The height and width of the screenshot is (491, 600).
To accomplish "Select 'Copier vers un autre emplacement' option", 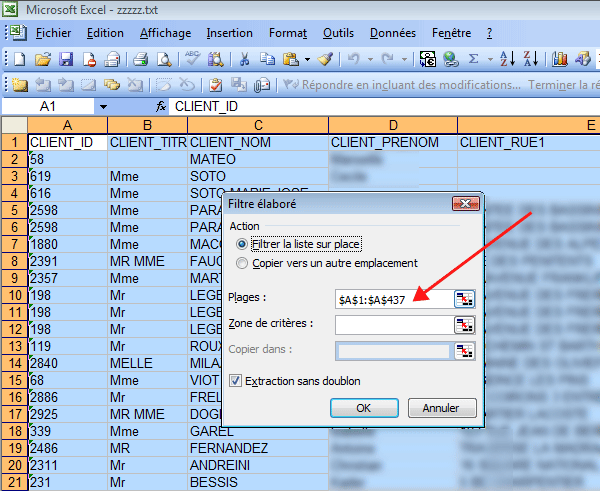I will click(242, 263).
